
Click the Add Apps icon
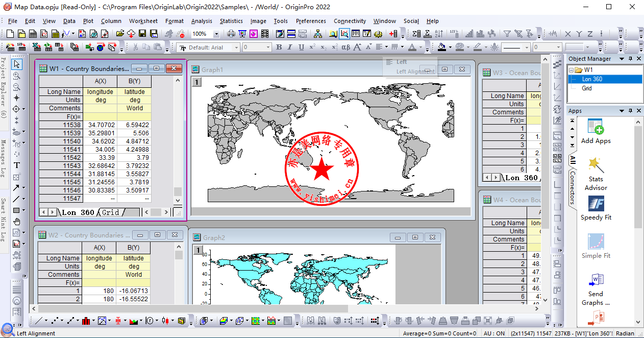[596, 127]
